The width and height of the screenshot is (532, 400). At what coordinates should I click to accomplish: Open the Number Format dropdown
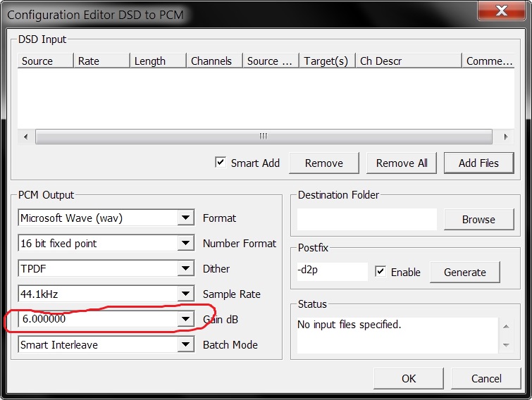(185, 243)
